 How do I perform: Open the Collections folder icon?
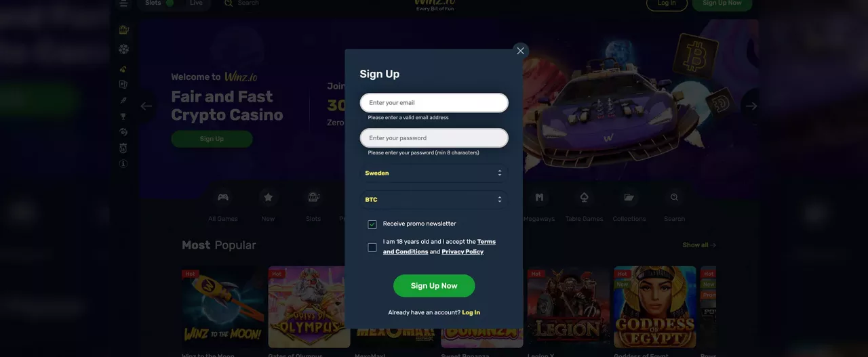629,197
